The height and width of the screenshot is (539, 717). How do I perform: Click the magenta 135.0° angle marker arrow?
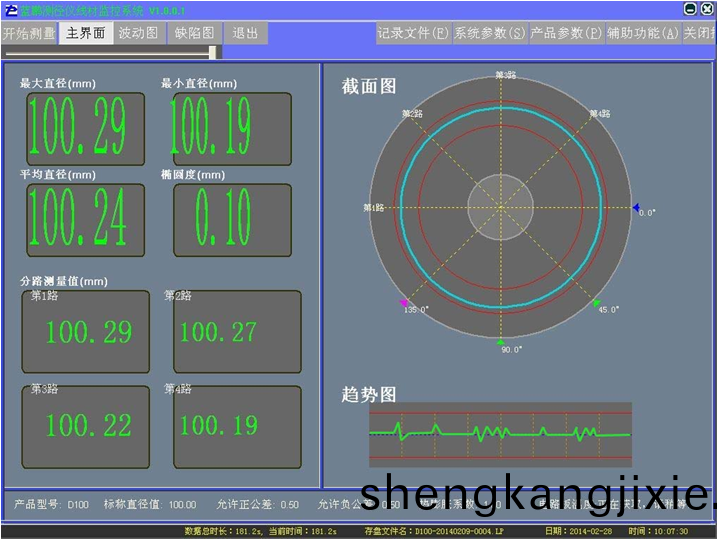tap(404, 302)
